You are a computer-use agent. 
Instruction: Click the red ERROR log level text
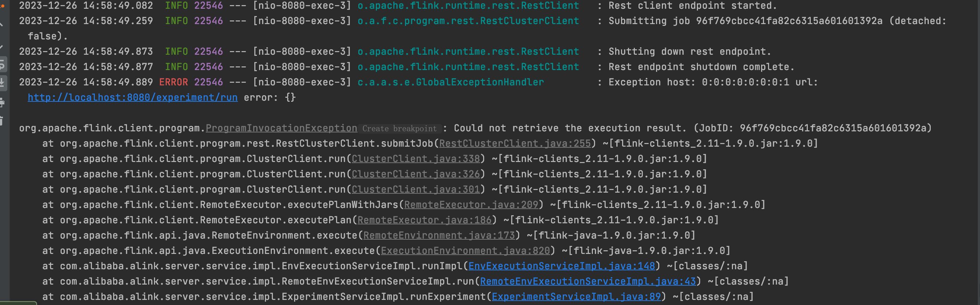click(173, 82)
